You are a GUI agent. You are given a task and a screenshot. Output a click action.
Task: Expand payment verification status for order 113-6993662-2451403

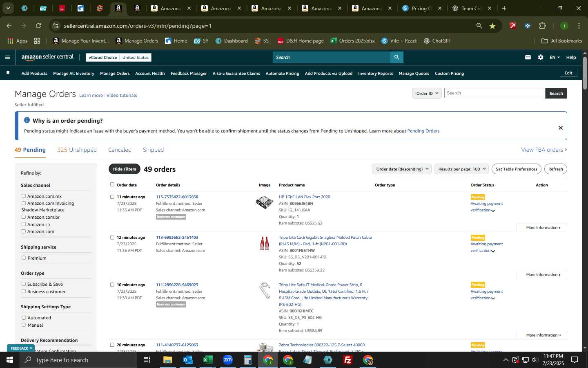click(493, 251)
